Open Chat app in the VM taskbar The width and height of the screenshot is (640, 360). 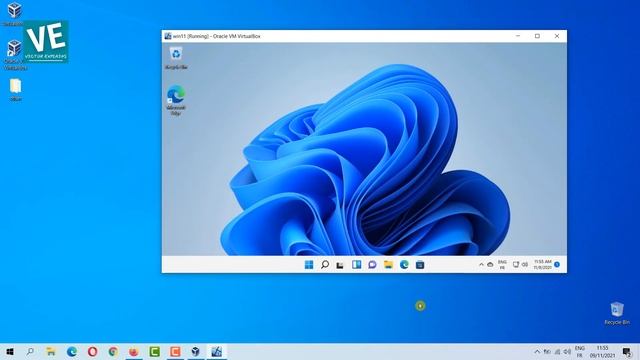(x=372, y=265)
